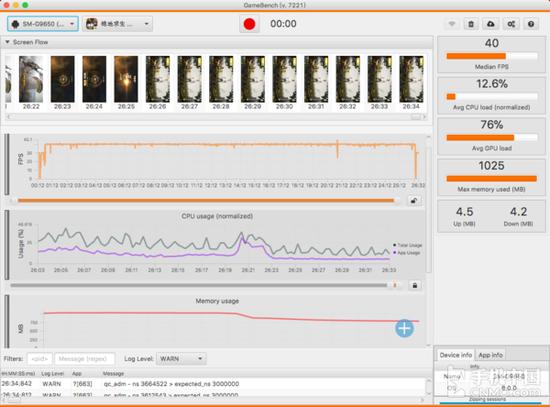Click the pid filter input field

[40, 359]
